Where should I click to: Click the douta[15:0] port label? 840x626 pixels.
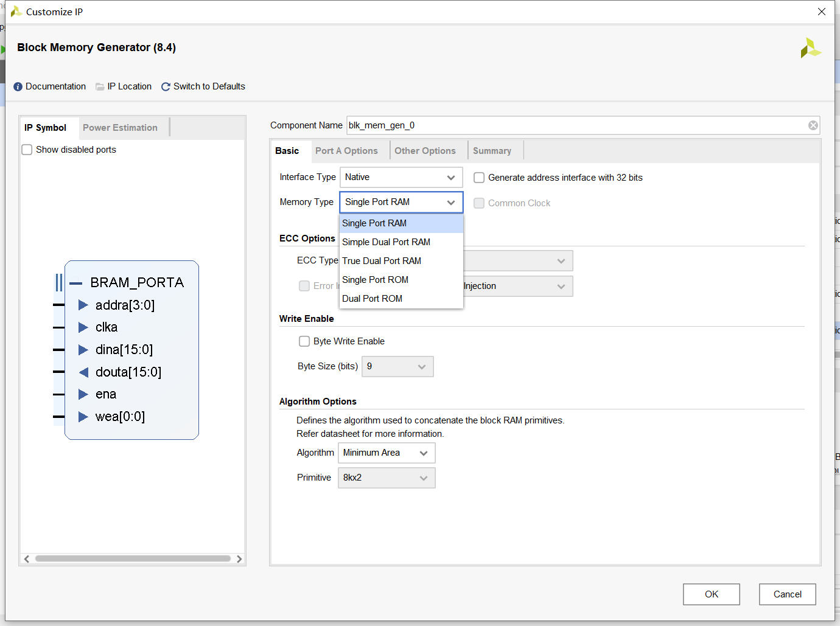point(128,372)
